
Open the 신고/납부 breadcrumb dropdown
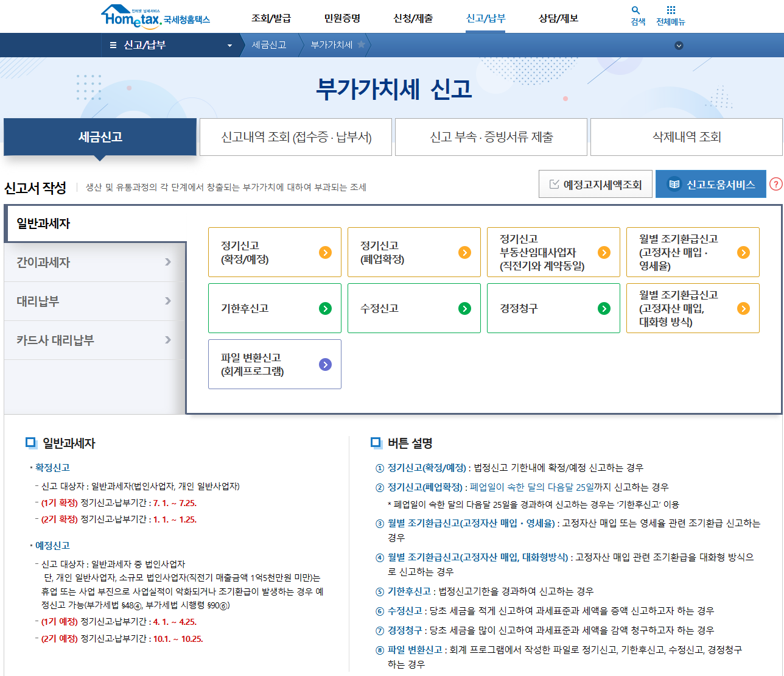pos(229,44)
